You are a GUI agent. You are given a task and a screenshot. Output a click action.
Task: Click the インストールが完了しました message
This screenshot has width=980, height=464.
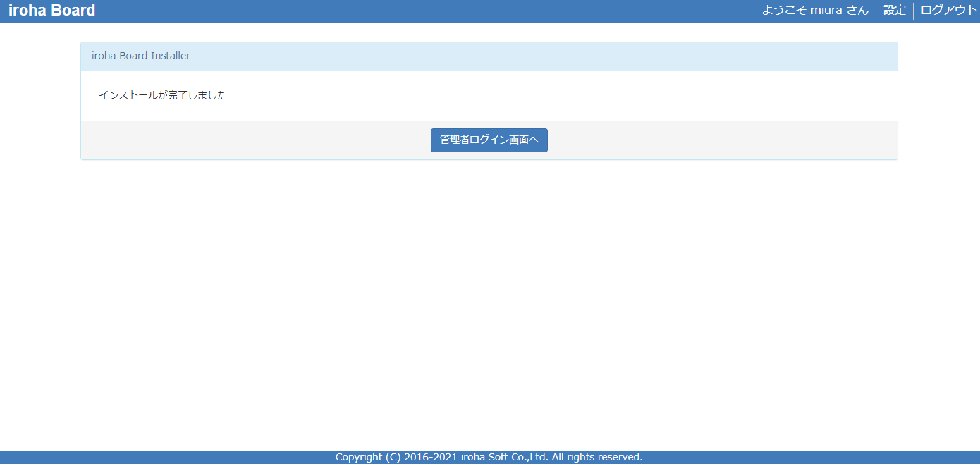[163, 95]
